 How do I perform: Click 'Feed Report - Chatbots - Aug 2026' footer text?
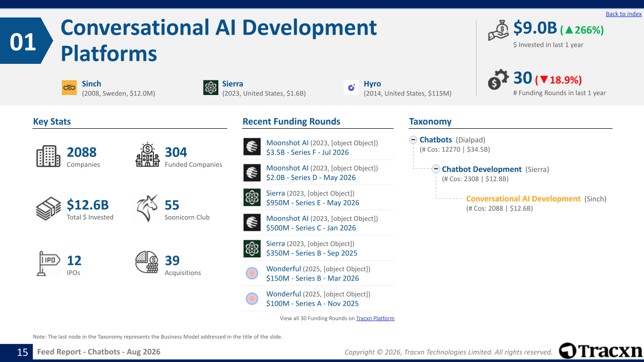[99, 352]
